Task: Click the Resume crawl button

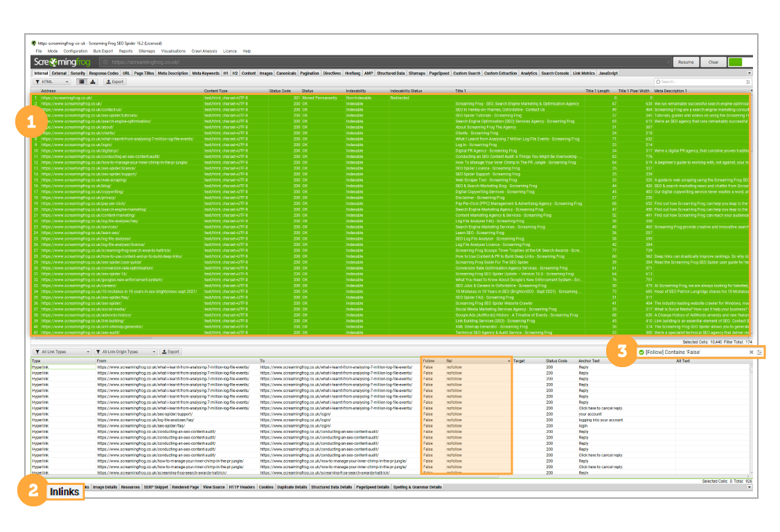Action: point(686,62)
